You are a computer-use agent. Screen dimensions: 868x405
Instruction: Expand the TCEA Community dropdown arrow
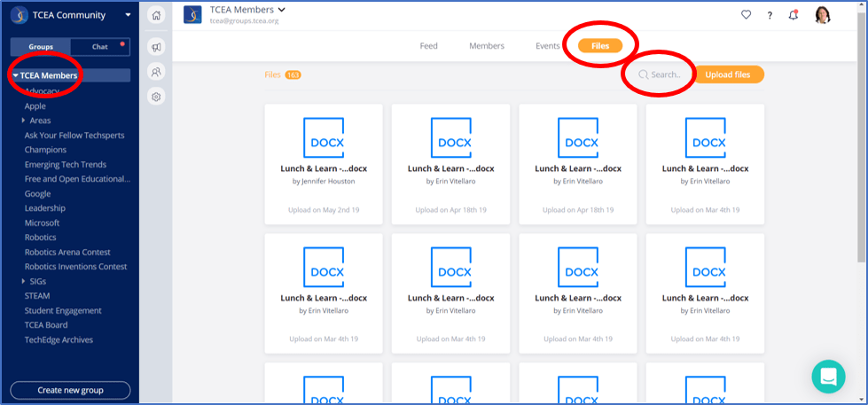(x=129, y=15)
